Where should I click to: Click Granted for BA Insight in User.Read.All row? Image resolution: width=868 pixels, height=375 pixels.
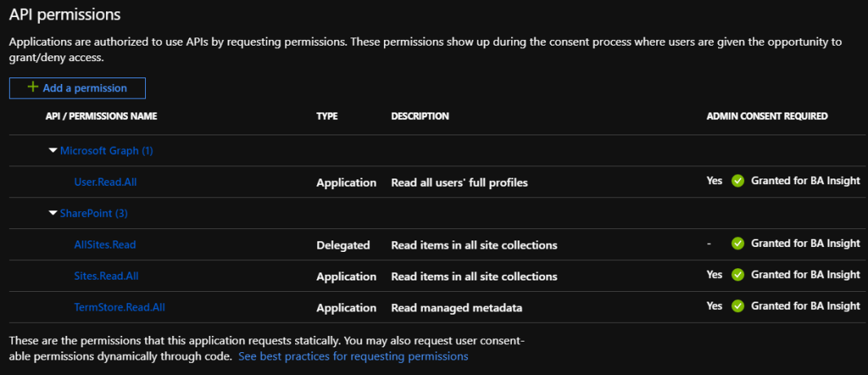tap(805, 181)
